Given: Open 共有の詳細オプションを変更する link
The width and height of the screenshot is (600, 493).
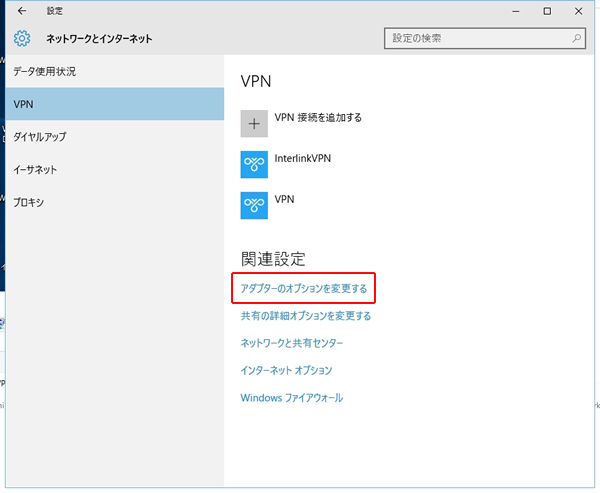Looking at the screenshot, I should pos(306,316).
